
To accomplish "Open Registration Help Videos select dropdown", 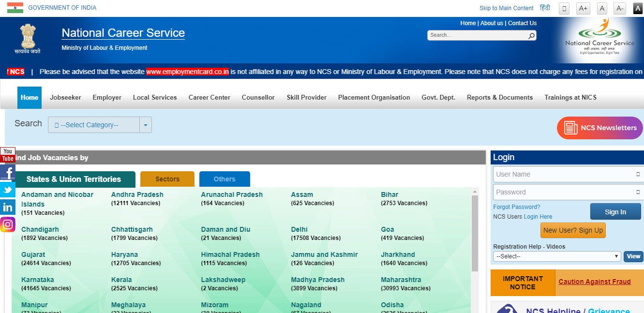I will coord(557,256).
